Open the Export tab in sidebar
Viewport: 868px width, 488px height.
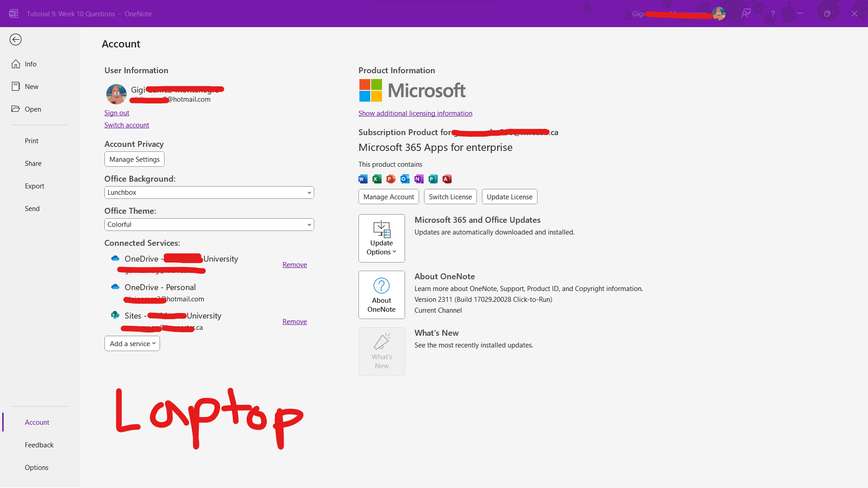[x=34, y=186]
